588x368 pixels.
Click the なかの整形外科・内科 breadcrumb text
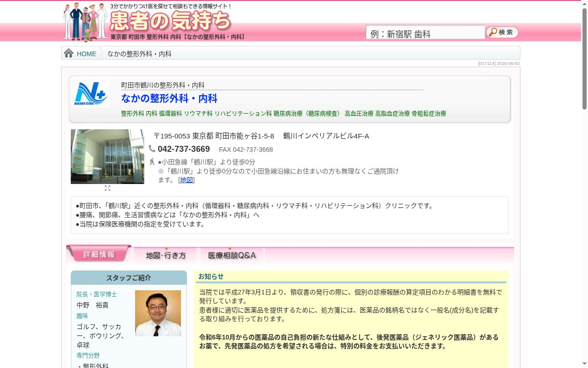140,54
